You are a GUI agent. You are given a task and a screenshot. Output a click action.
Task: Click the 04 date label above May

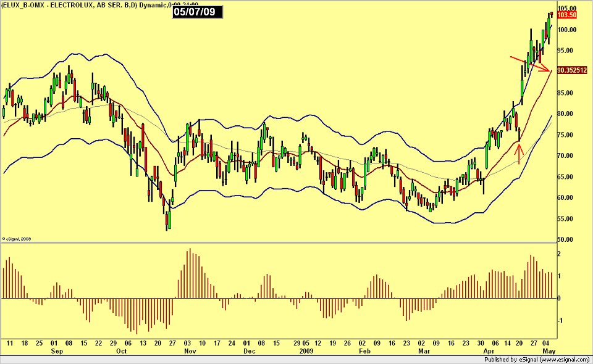pos(547,343)
